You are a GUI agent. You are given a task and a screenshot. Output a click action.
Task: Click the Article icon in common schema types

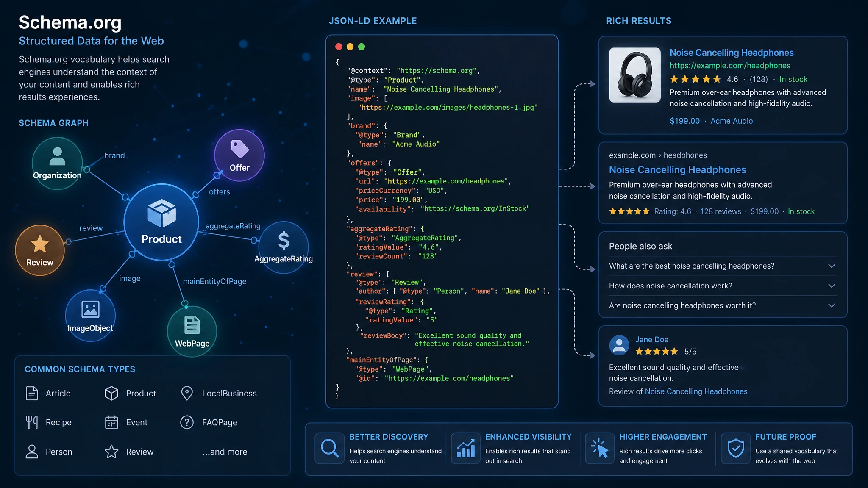(x=32, y=394)
